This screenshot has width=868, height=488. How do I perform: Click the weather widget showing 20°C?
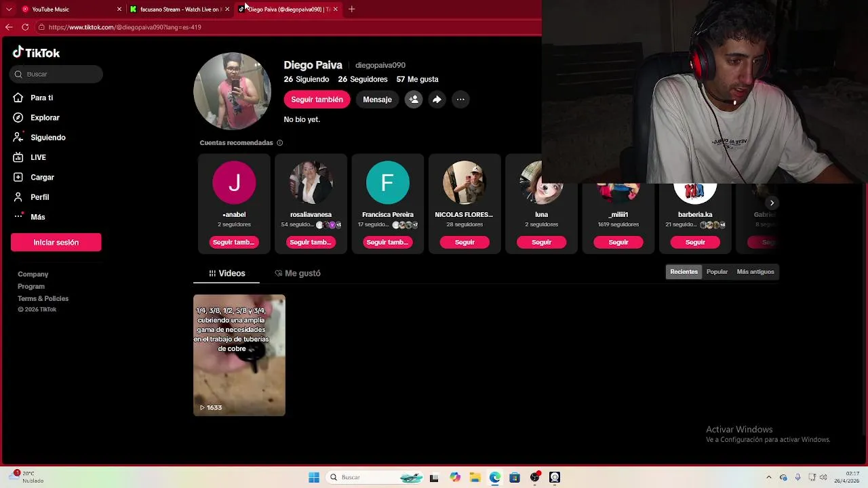[x=27, y=477]
